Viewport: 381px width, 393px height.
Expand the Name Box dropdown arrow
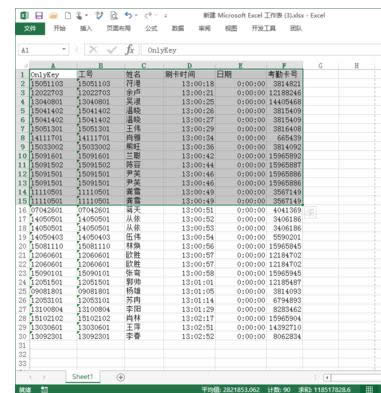click(64, 50)
